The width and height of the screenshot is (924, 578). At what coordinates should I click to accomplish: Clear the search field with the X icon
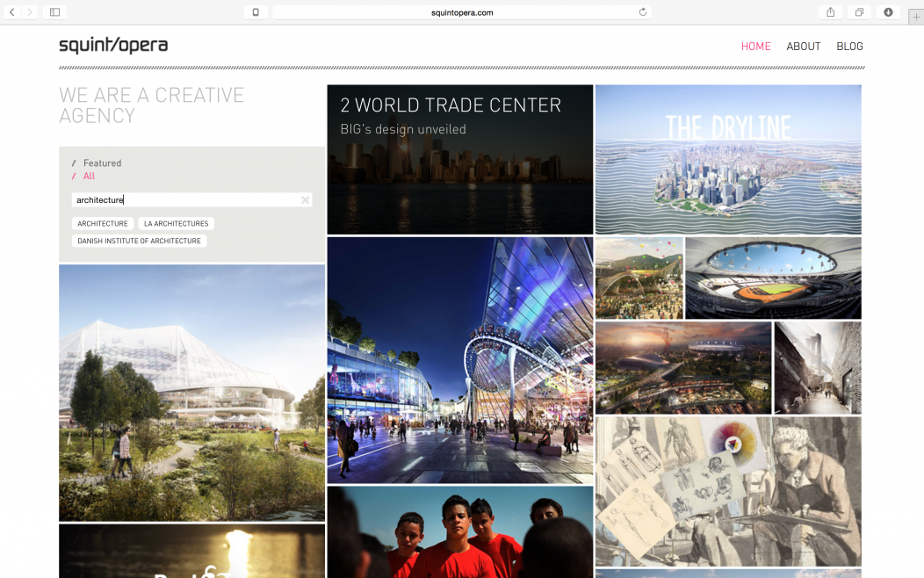coord(306,199)
